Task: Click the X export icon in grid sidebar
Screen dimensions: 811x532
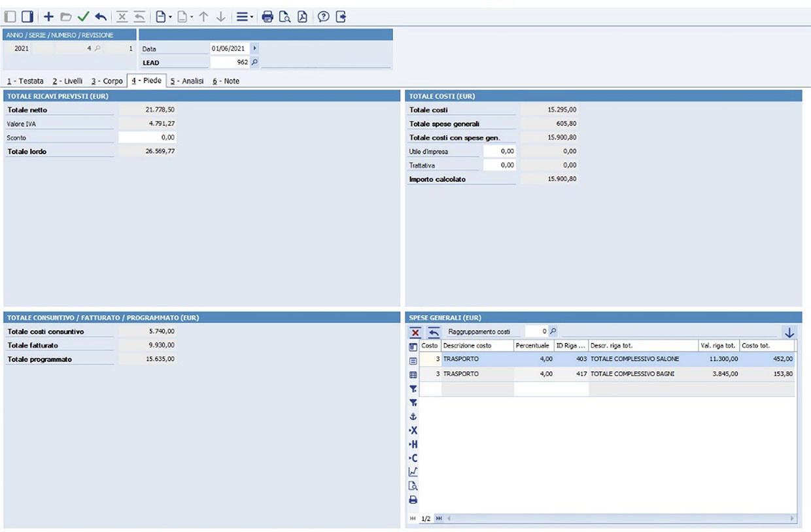Action: pos(413,431)
